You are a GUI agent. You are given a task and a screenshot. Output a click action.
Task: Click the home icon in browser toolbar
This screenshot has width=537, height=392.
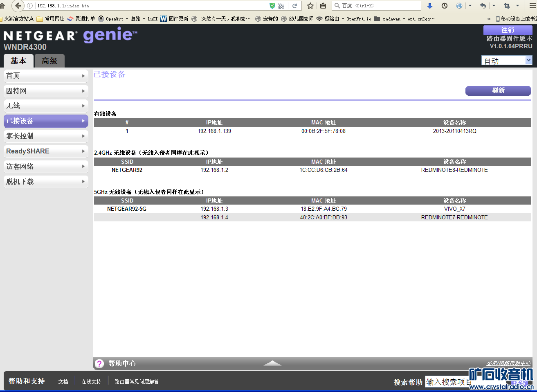pos(2,6)
